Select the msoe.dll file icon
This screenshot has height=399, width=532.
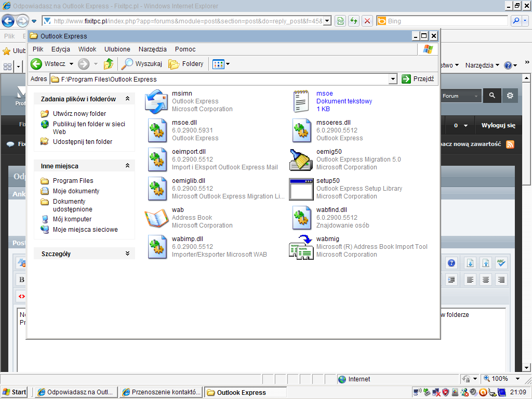click(157, 130)
